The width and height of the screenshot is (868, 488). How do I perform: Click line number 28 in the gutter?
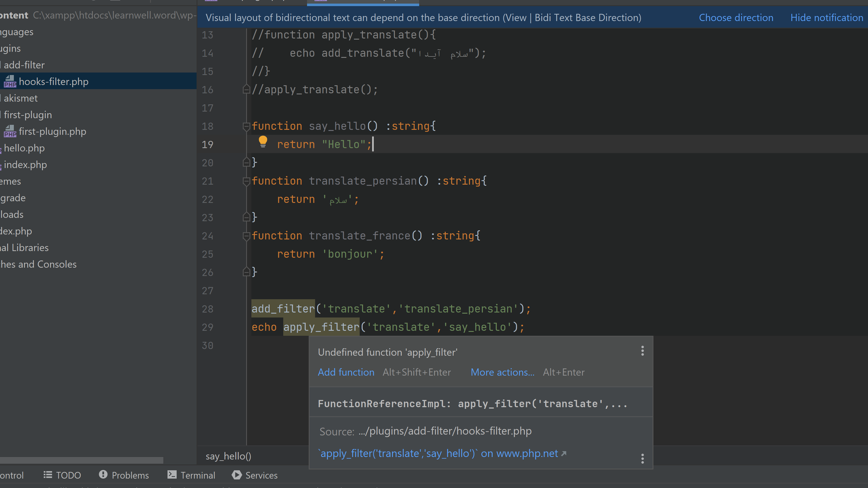pos(208,309)
